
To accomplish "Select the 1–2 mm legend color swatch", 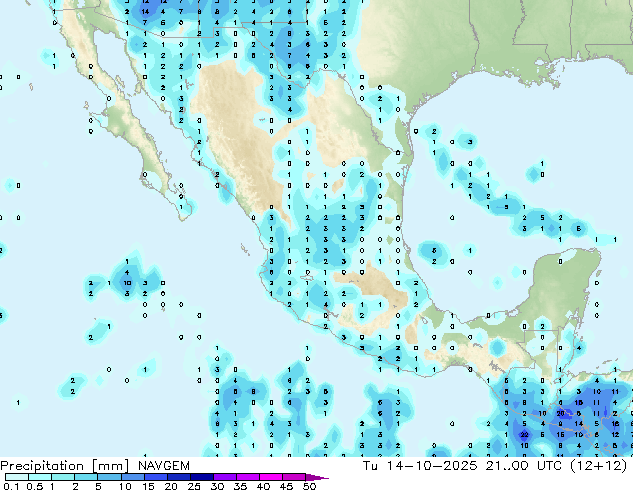I will pos(63,477).
